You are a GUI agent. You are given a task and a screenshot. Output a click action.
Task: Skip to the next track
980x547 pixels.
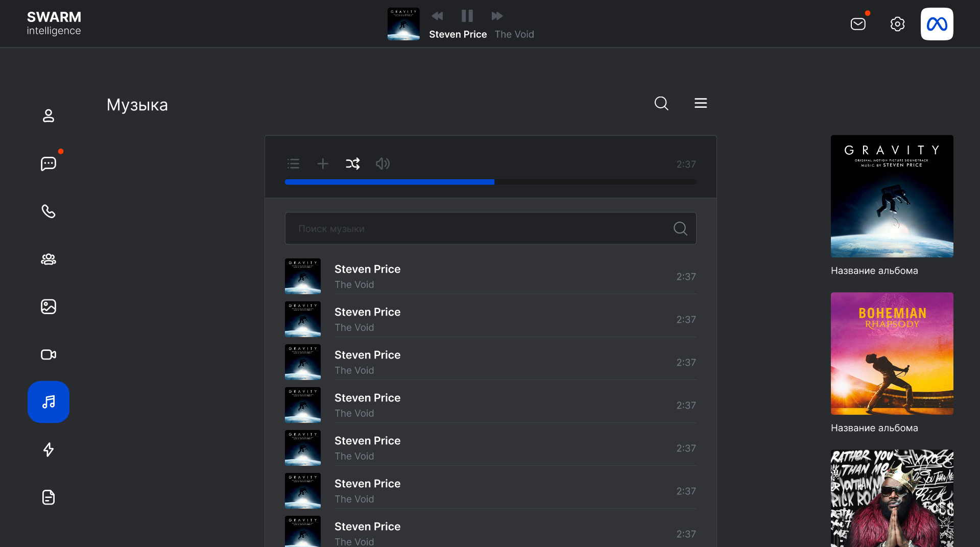click(x=497, y=16)
